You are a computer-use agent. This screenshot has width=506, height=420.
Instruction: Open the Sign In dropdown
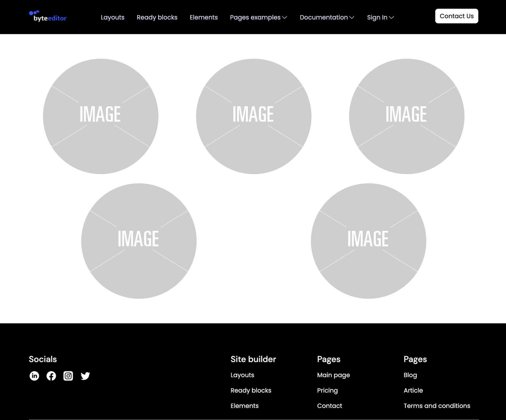pyautogui.click(x=380, y=17)
